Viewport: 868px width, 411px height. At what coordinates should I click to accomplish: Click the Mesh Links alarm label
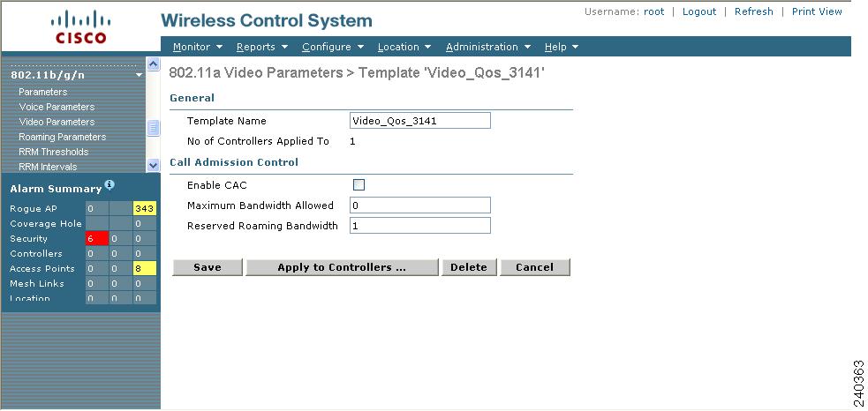(37, 283)
